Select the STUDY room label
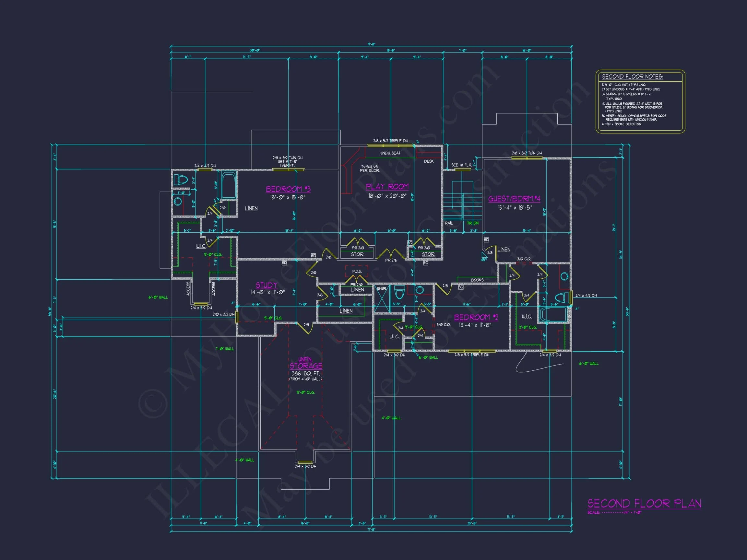This screenshot has width=747, height=560. [267, 285]
